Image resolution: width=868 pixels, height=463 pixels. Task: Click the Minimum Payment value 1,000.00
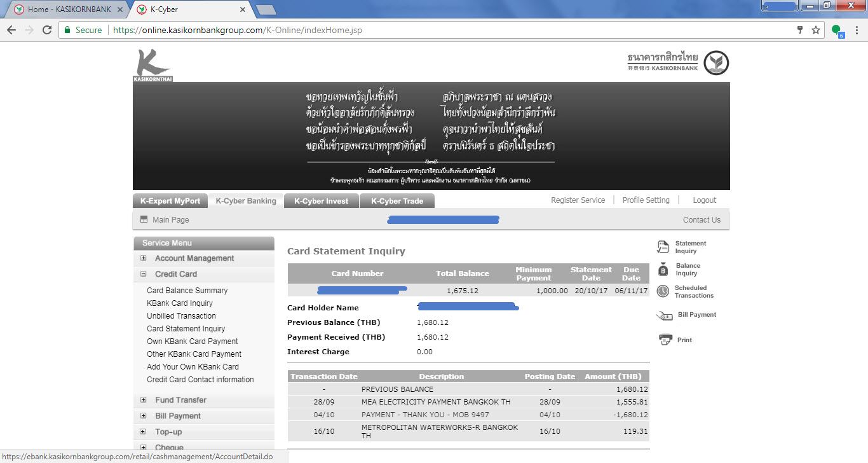pos(552,291)
